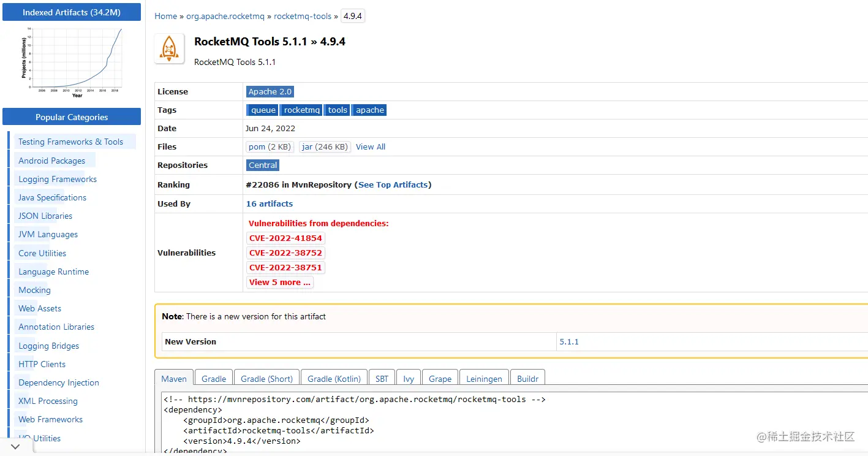Go to the Home breadcrumb
Viewport: 868px width, 456px height.
coord(165,17)
